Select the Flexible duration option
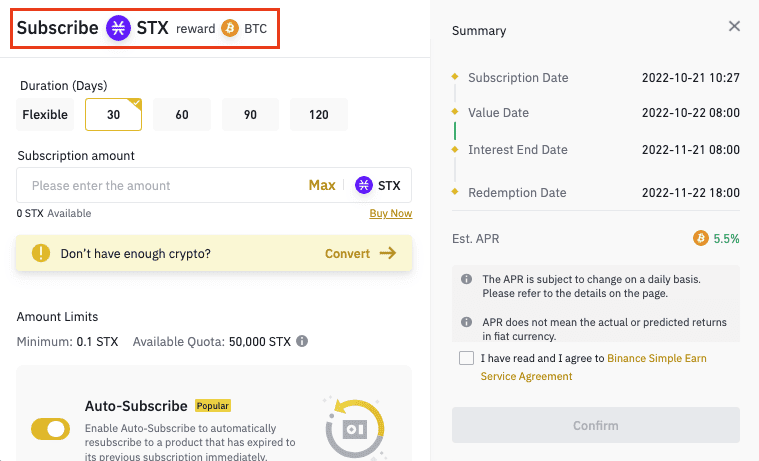 [x=45, y=115]
